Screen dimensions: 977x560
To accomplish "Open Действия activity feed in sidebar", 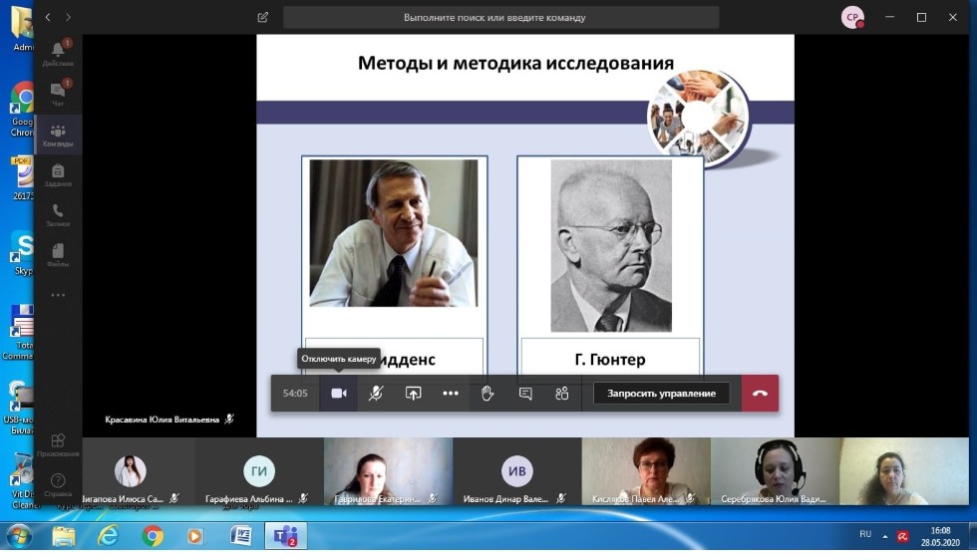I will point(58,53).
